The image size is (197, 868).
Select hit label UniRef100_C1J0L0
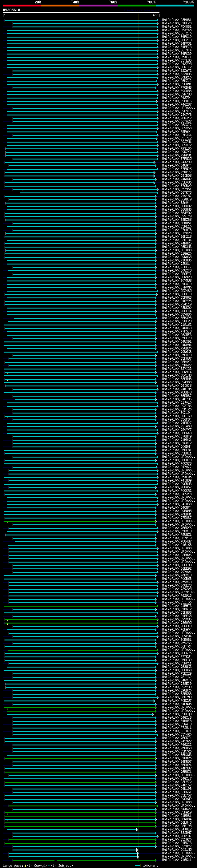tap(176, 403)
